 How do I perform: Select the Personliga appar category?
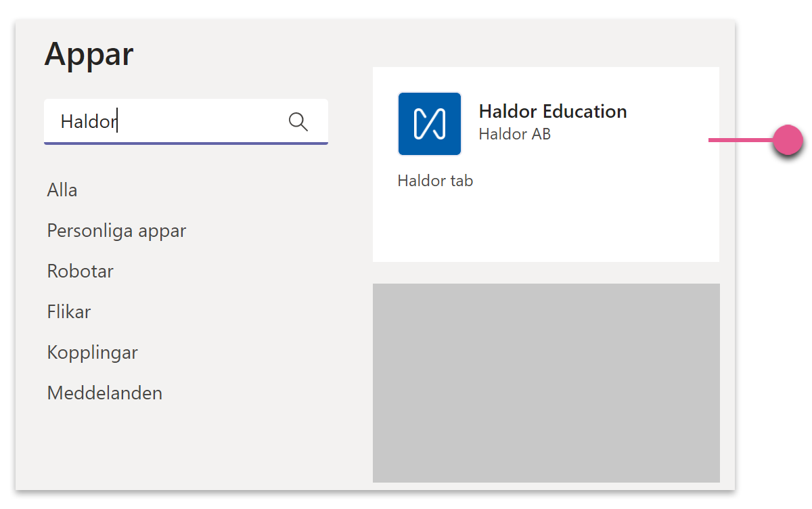pos(116,231)
